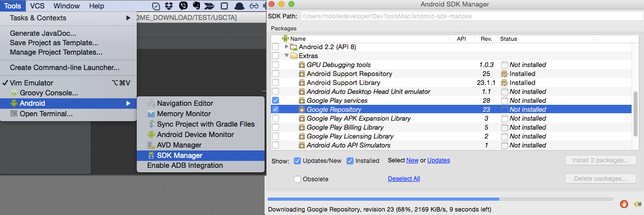Expand the Android 2.2 (API 8) tree node

286,47
